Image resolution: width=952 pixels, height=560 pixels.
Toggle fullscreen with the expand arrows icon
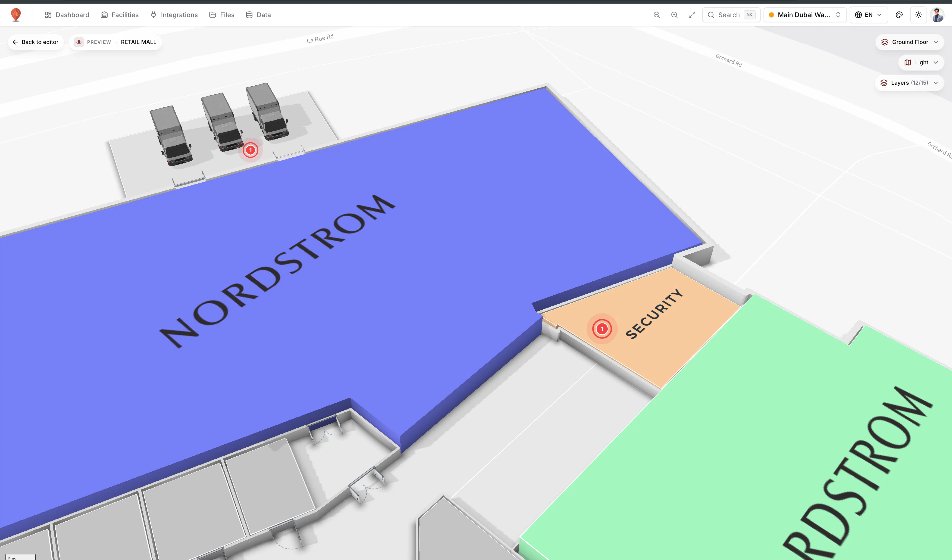click(x=692, y=15)
